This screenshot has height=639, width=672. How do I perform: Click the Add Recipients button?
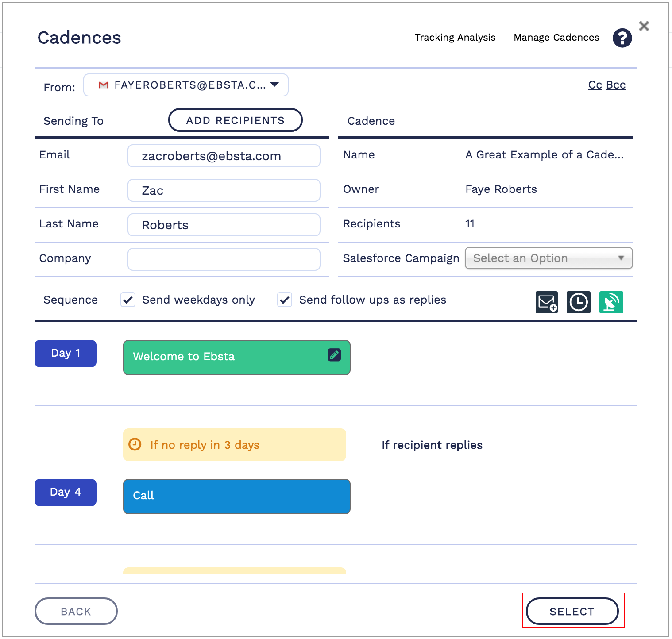click(235, 120)
